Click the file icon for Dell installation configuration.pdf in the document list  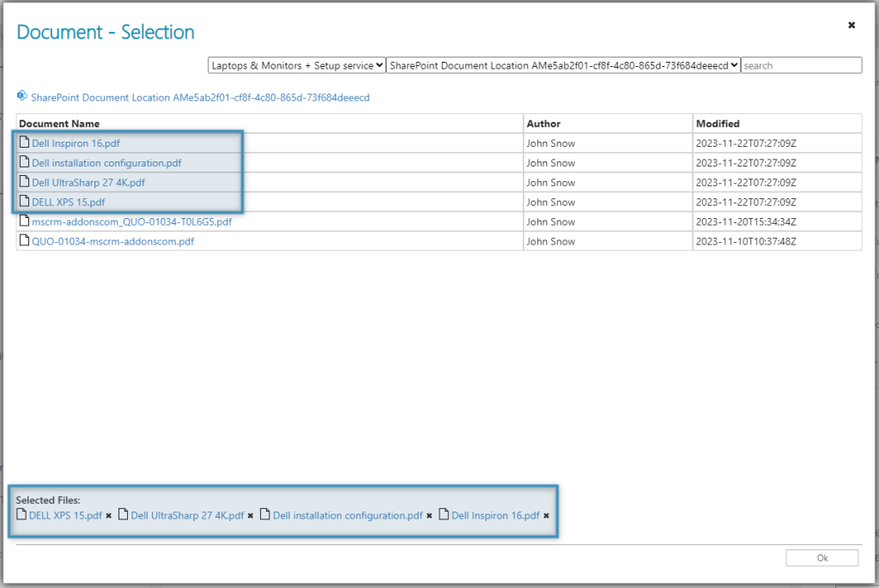click(x=24, y=162)
